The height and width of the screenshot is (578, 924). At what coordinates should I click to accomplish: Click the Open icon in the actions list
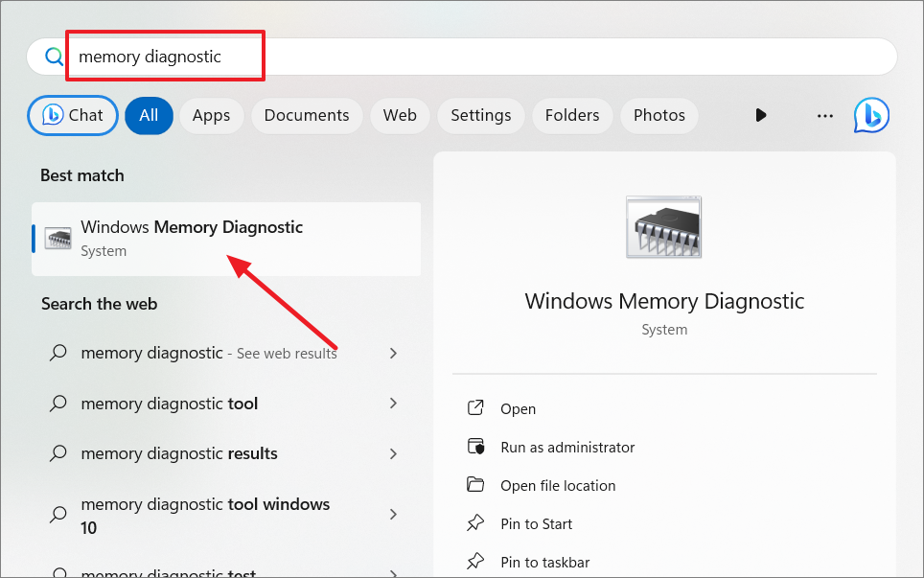(475, 407)
